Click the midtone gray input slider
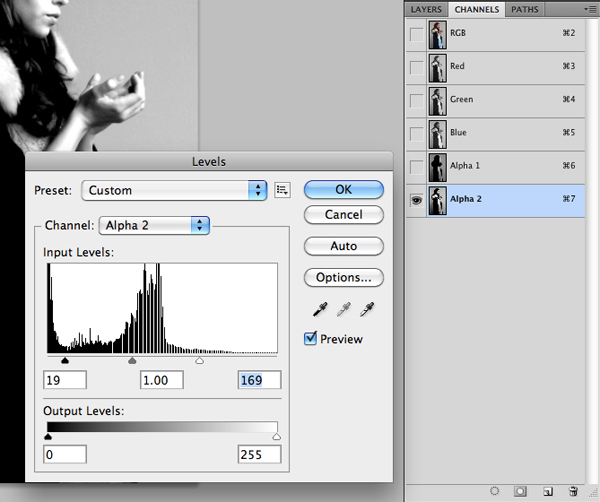The image size is (600, 502). pyautogui.click(x=132, y=361)
